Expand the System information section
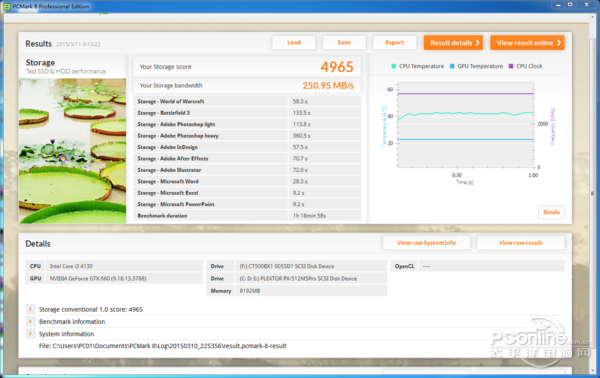 30,334
